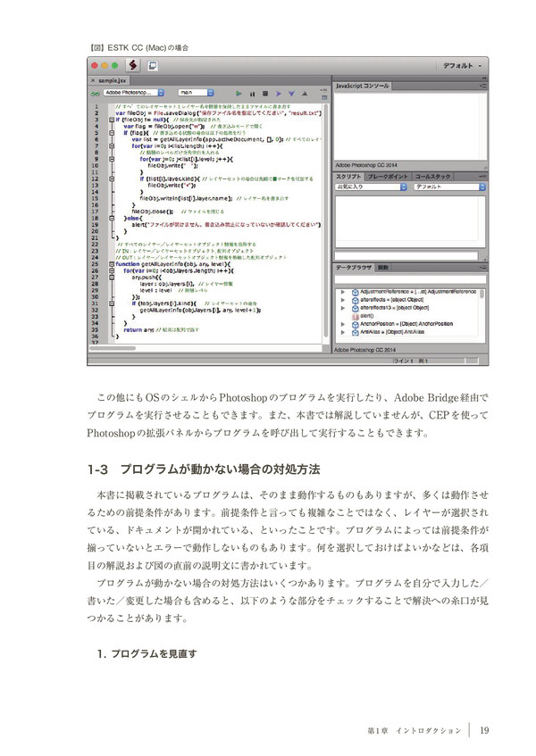Click the code editor vertical scrollbar
536x756 pixels.
click(326, 221)
